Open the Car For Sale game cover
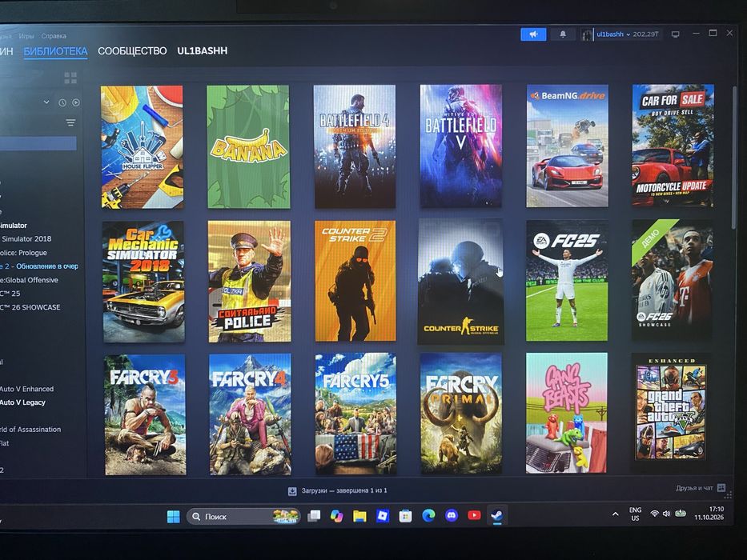 click(x=673, y=146)
